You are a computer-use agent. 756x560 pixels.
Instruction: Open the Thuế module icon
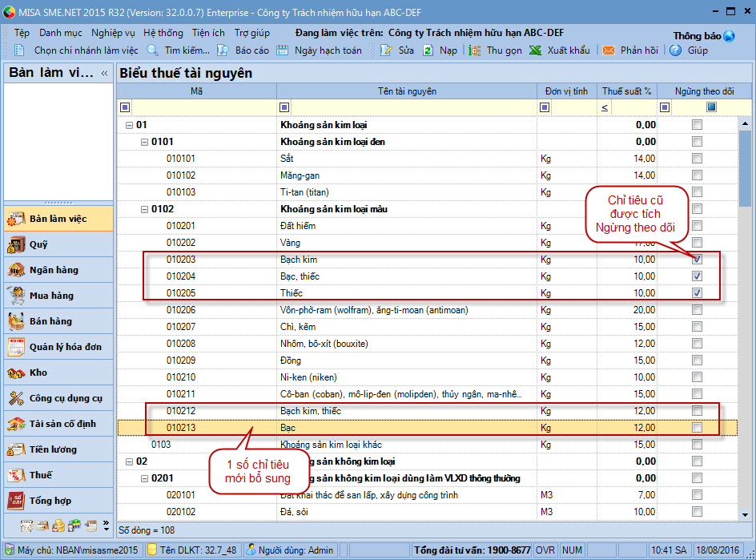coord(16,475)
